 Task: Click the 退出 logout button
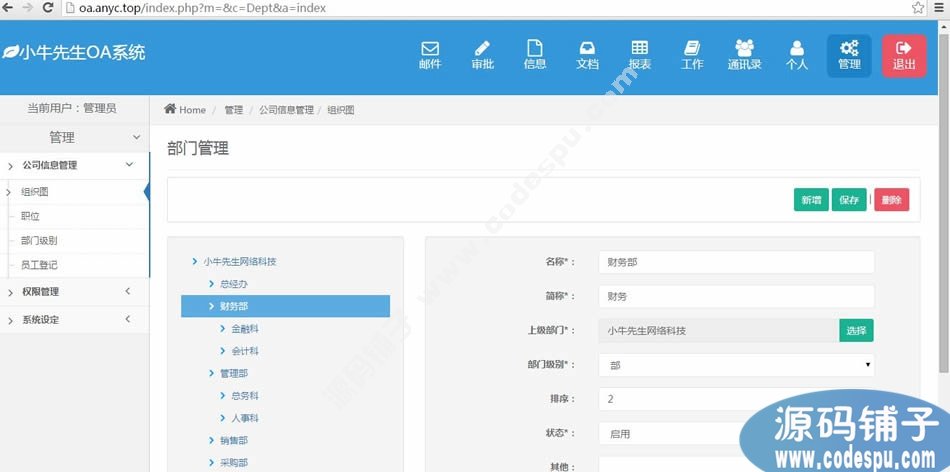[904, 56]
